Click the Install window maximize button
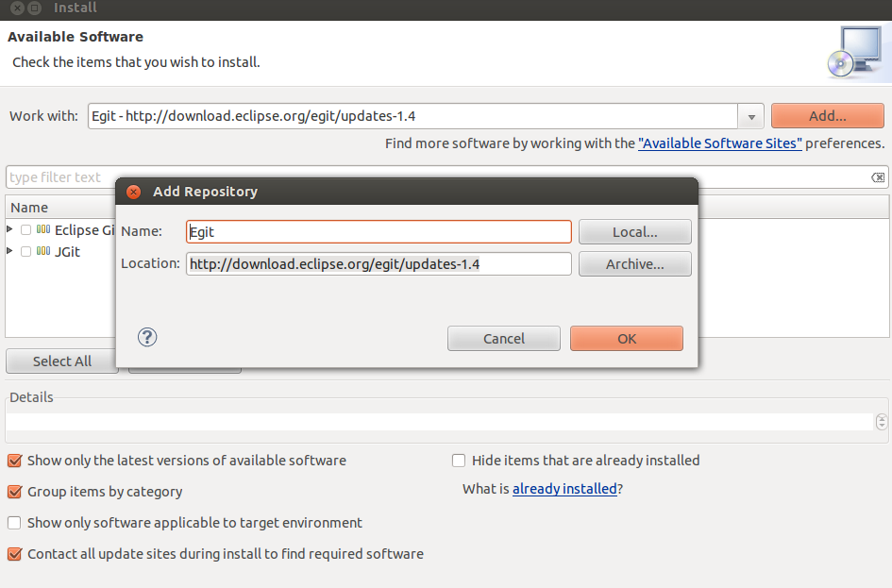 point(35,8)
